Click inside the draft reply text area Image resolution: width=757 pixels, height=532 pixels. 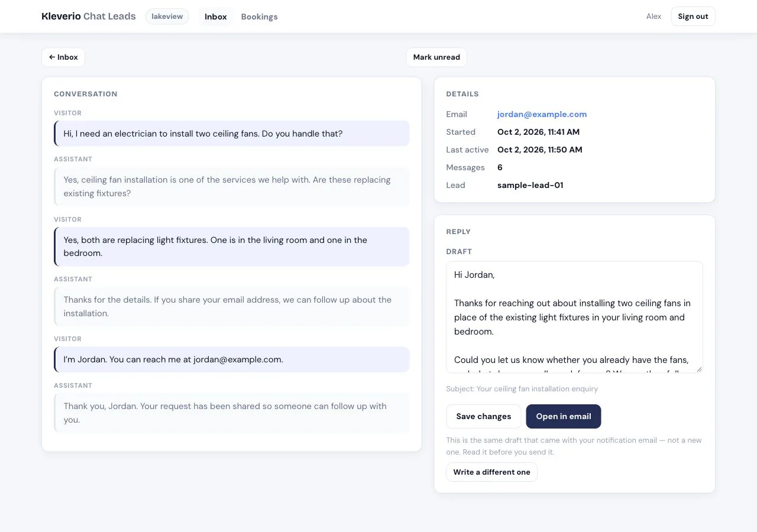click(x=575, y=317)
